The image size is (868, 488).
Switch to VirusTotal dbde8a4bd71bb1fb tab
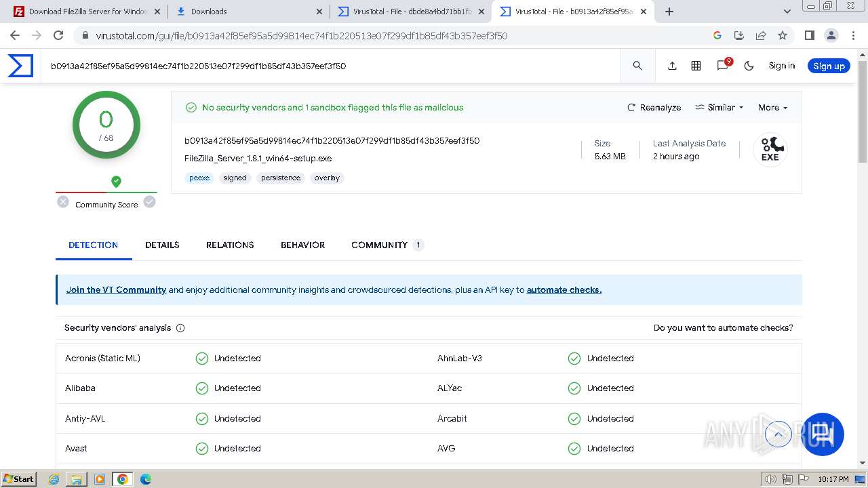(411, 12)
